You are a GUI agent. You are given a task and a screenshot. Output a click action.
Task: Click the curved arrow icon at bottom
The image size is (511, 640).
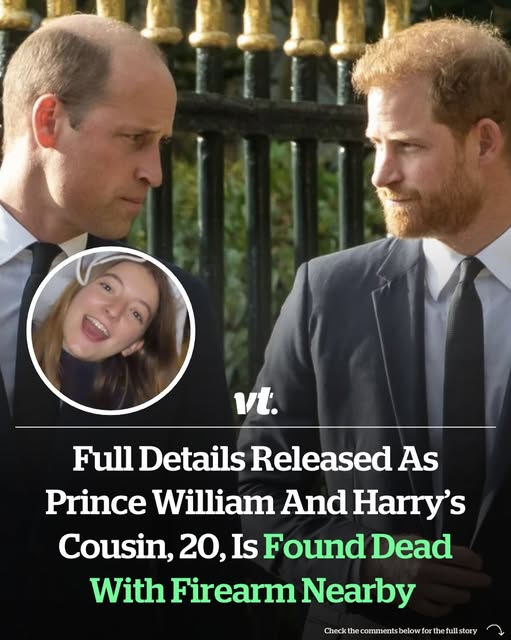click(x=495, y=630)
